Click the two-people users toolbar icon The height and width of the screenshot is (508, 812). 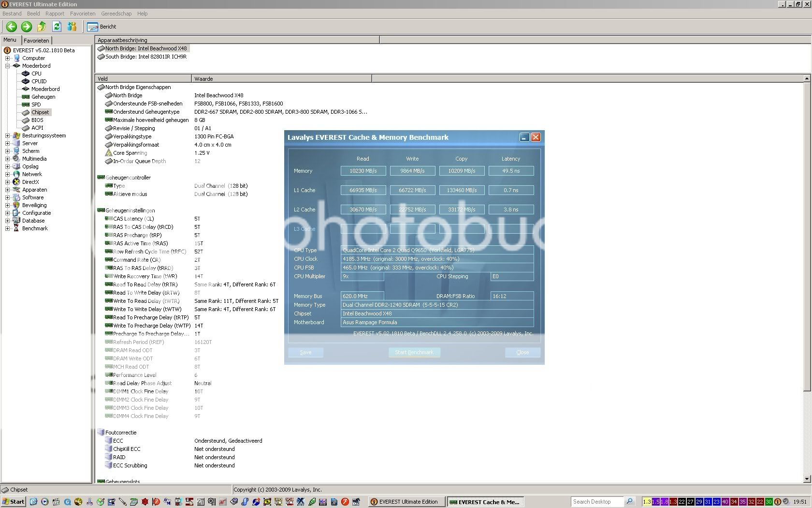pos(72,27)
